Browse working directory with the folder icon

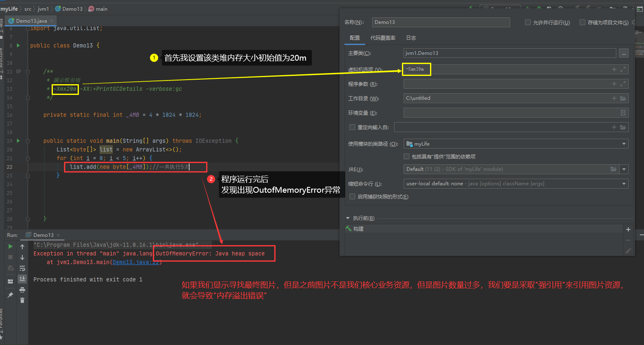(x=623, y=98)
